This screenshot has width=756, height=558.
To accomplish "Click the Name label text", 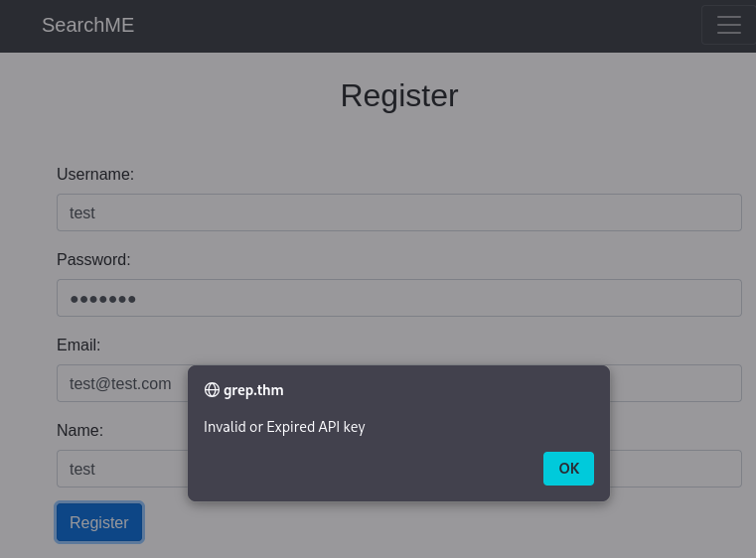I will click(x=79, y=431).
